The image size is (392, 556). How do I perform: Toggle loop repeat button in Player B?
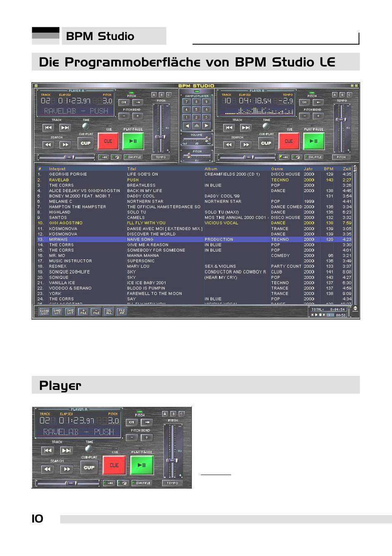click(x=297, y=157)
